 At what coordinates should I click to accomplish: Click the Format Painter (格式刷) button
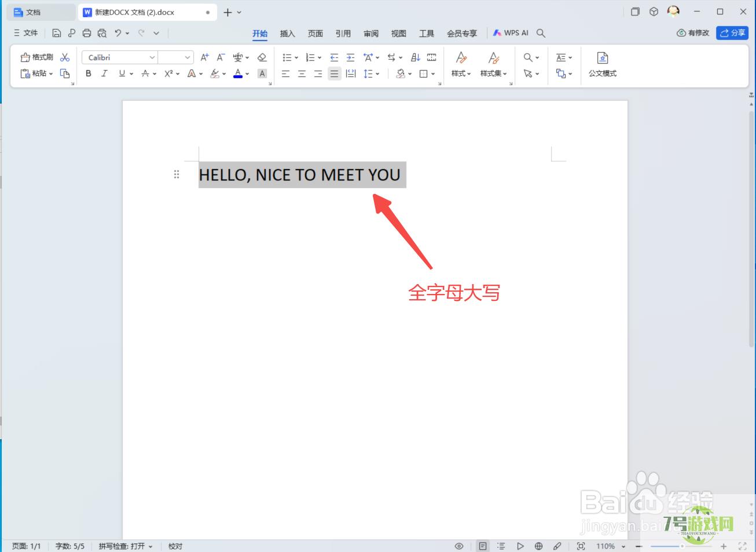(x=37, y=57)
